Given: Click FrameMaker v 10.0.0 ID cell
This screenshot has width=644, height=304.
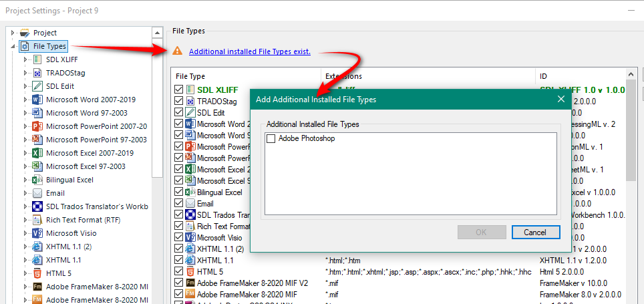Looking at the screenshot, I should pos(573,283).
